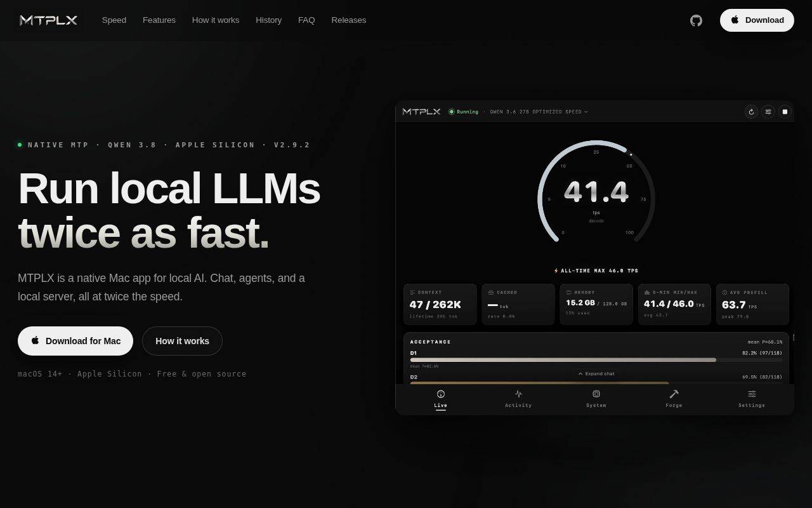Switch to the Activity tab label
This screenshot has width=812, height=508.
click(518, 405)
